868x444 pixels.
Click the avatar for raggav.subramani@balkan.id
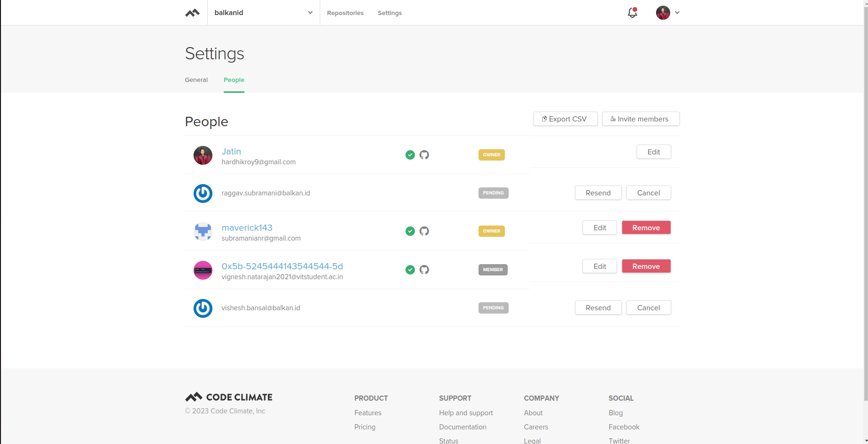tap(203, 194)
